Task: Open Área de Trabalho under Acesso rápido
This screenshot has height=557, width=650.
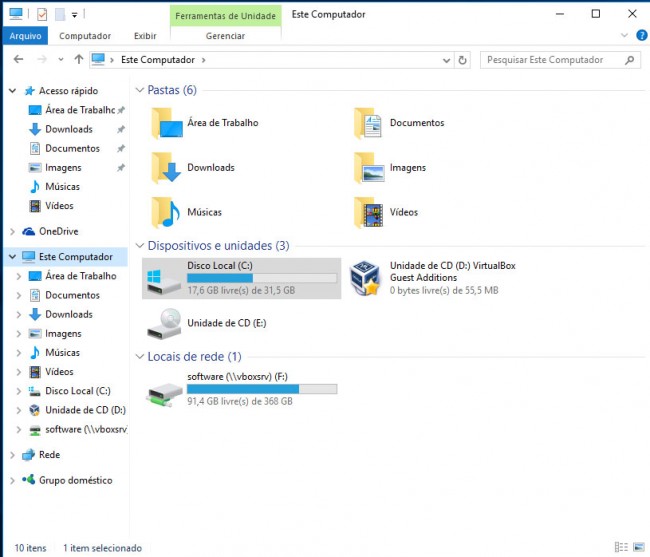Action: pyautogui.click(x=80, y=110)
